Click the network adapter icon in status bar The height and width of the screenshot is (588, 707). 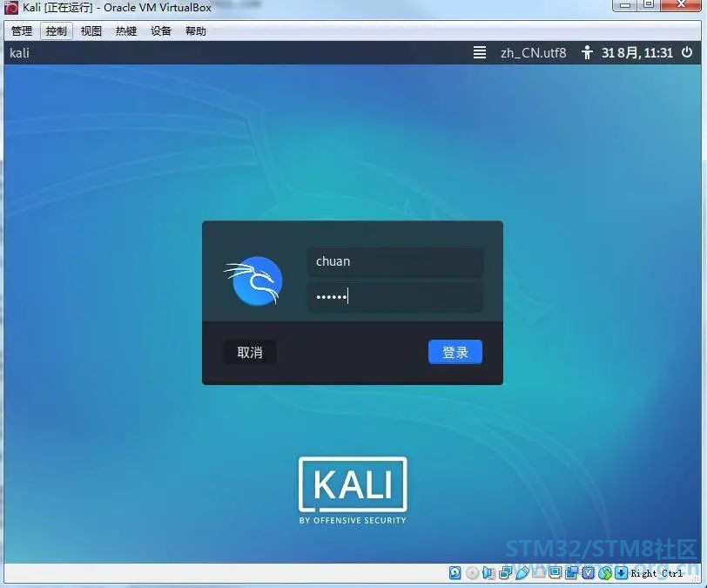[x=505, y=572]
